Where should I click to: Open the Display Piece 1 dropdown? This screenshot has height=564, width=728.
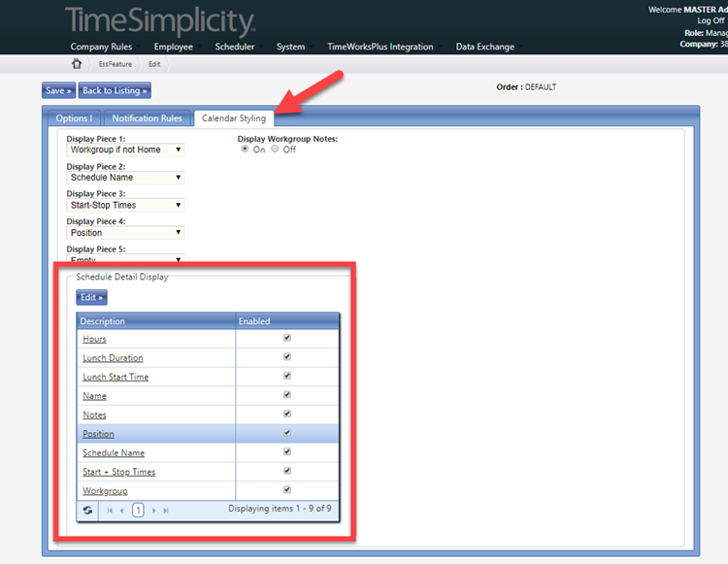click(125, 150)
